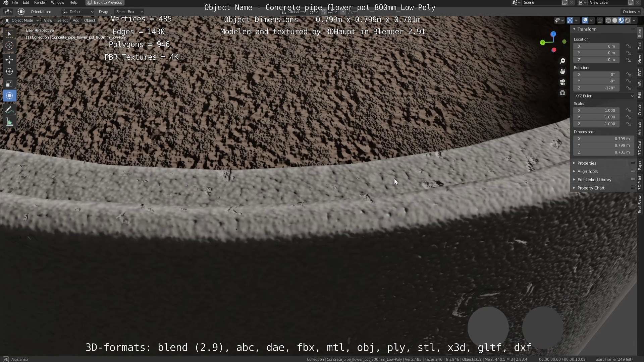Switch to wireframe viewport shading
The image size is (644, 362).
[608, 20]
